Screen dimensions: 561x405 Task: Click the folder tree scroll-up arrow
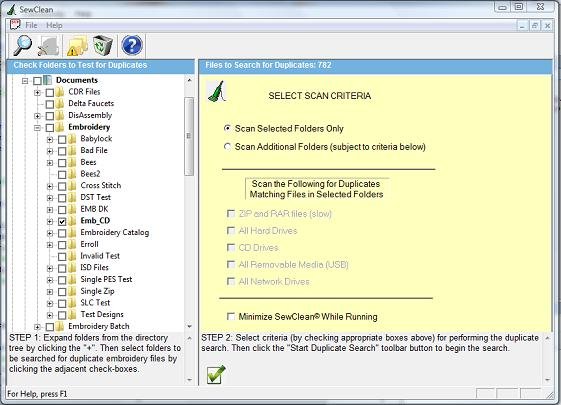(x=189, y=80)
